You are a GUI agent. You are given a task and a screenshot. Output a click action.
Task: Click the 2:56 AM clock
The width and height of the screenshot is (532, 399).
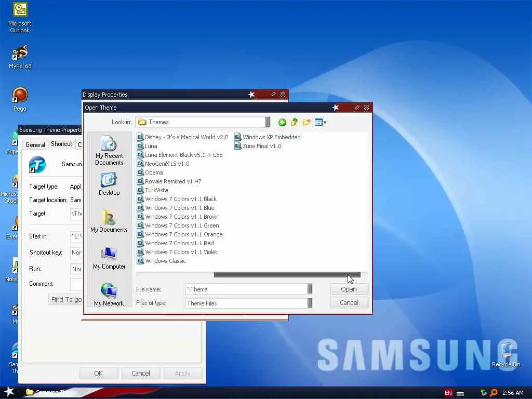coord(513,393)
